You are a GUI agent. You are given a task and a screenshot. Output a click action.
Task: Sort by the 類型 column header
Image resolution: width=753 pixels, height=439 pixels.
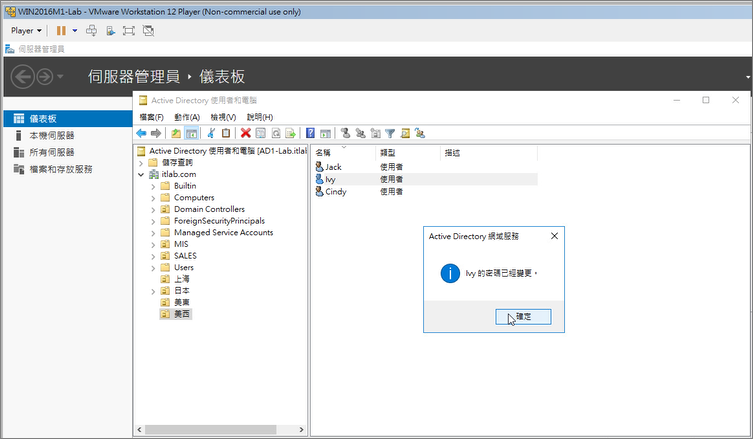coord(407,153)
